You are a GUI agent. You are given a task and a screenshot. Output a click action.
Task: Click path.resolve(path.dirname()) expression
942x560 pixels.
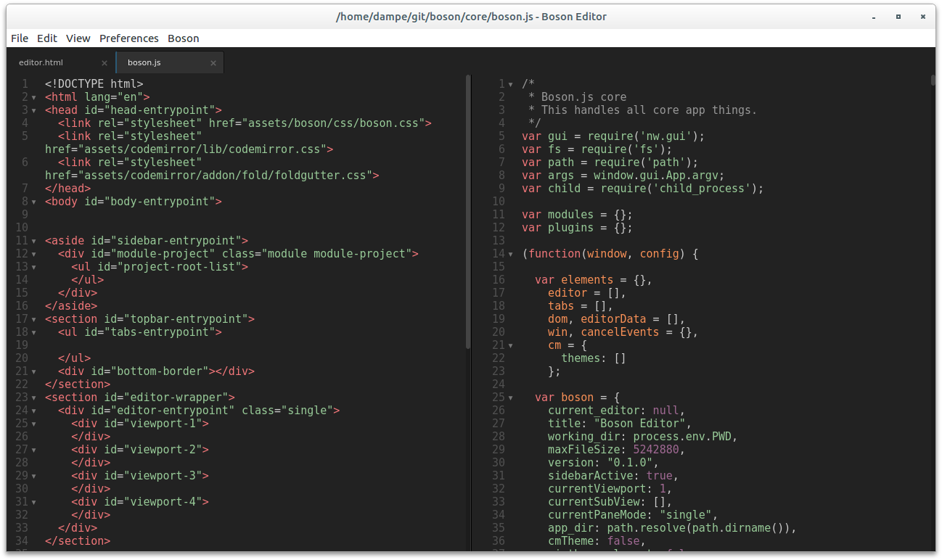pyautogui.click(x=698, y=528)
